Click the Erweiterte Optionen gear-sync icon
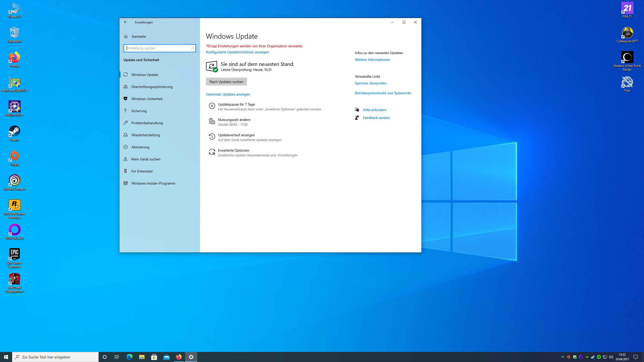Screen dimensions: 644x362 point(212,152)
